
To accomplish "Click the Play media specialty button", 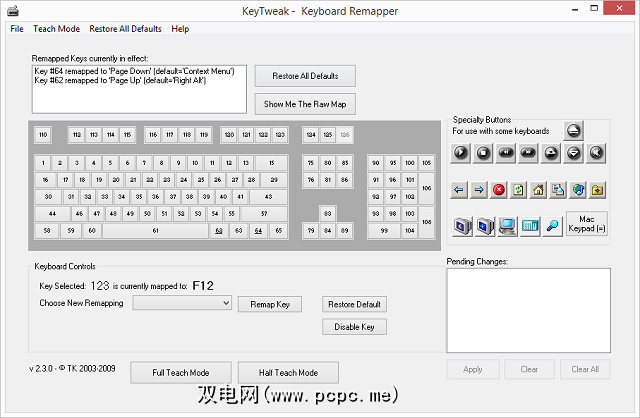I will pos(461,153).
